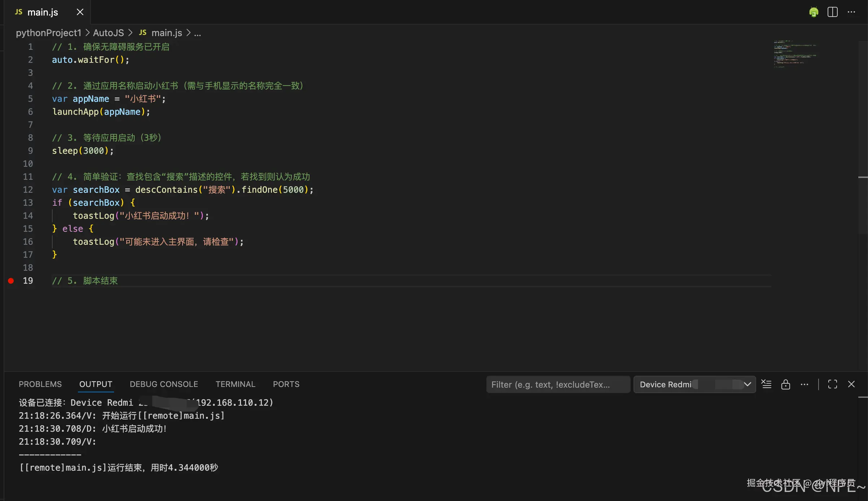
Task: Close the bottom panel
Action: pyautogui.click(x=851, y=384)
